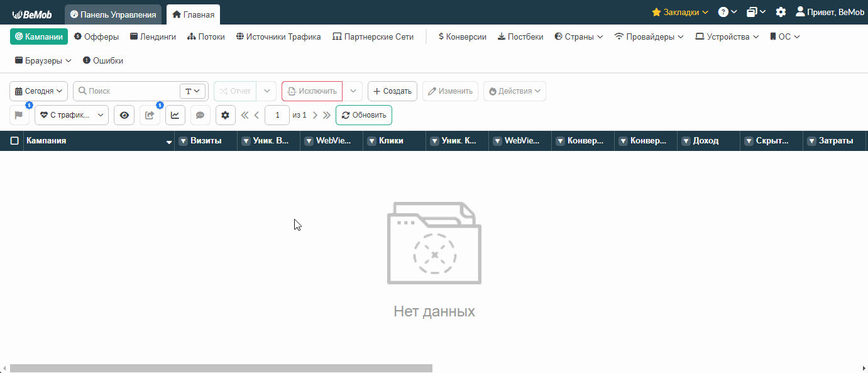The height and width of the screenshot is (373, 868).
Task: Open the Ошибки section
Action: click(x=103, y=60)
